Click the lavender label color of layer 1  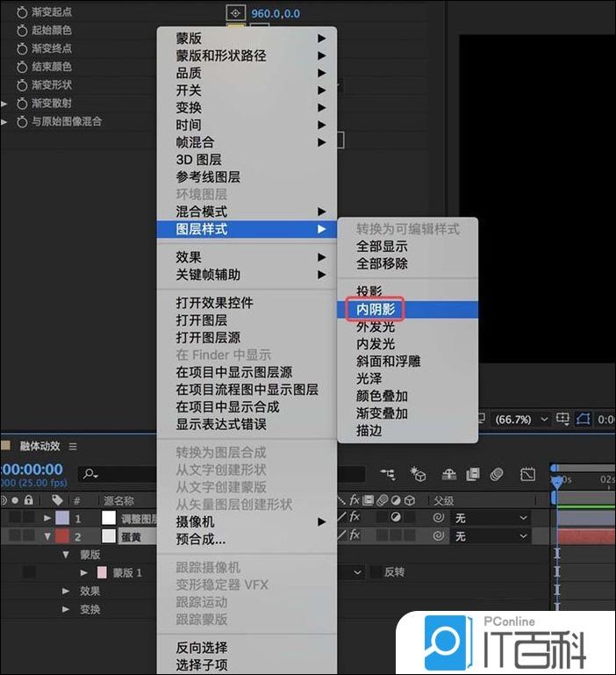62,518
